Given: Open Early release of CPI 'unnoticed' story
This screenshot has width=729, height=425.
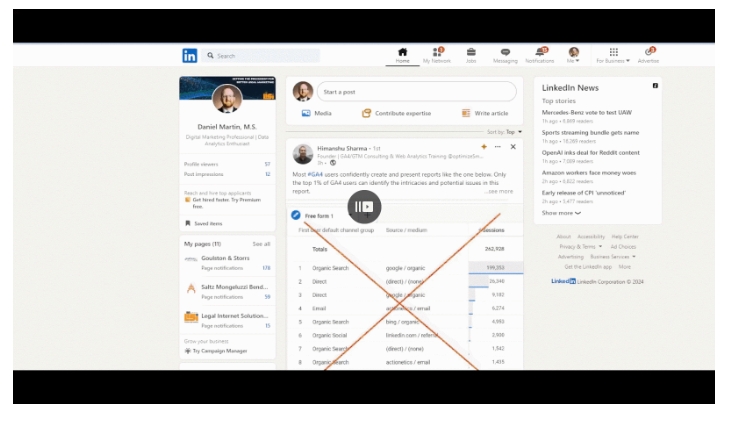Looking at the screenshot, I should pos(583,192).
